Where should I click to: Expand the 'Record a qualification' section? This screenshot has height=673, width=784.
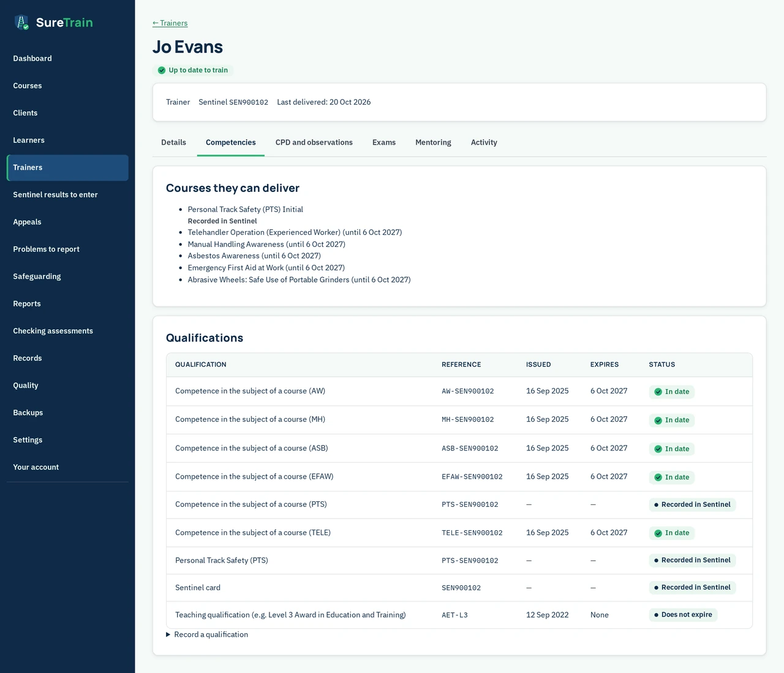click(207, 634)
